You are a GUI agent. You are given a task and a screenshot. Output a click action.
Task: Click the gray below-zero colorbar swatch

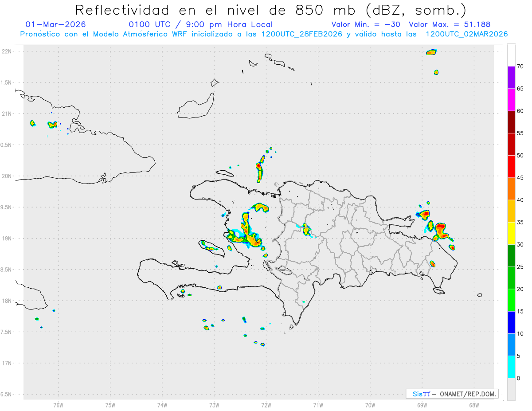[511, 389]
